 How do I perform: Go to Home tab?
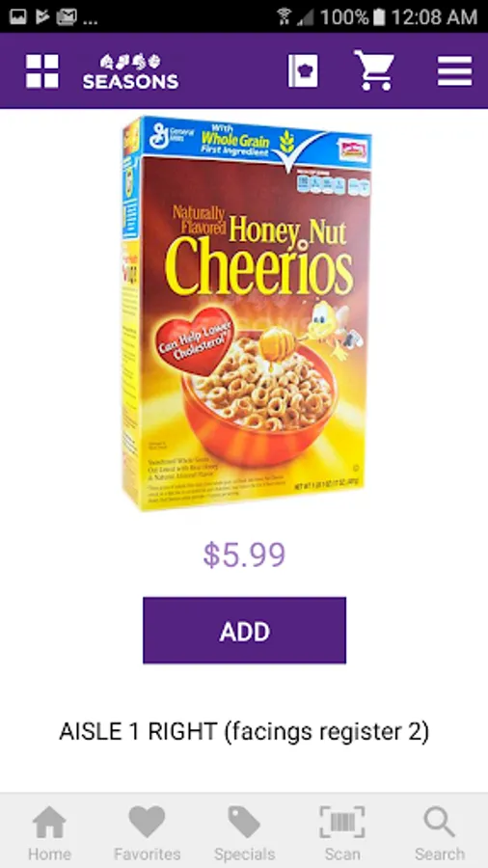[x=49, y=833]
